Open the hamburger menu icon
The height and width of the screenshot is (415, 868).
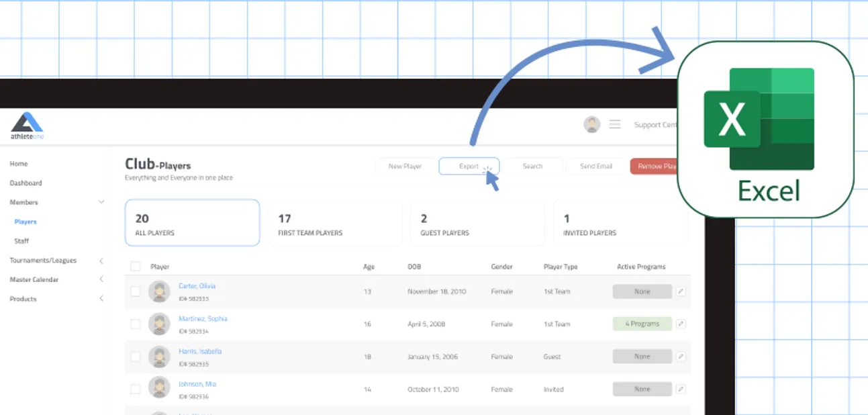(614, 124)
